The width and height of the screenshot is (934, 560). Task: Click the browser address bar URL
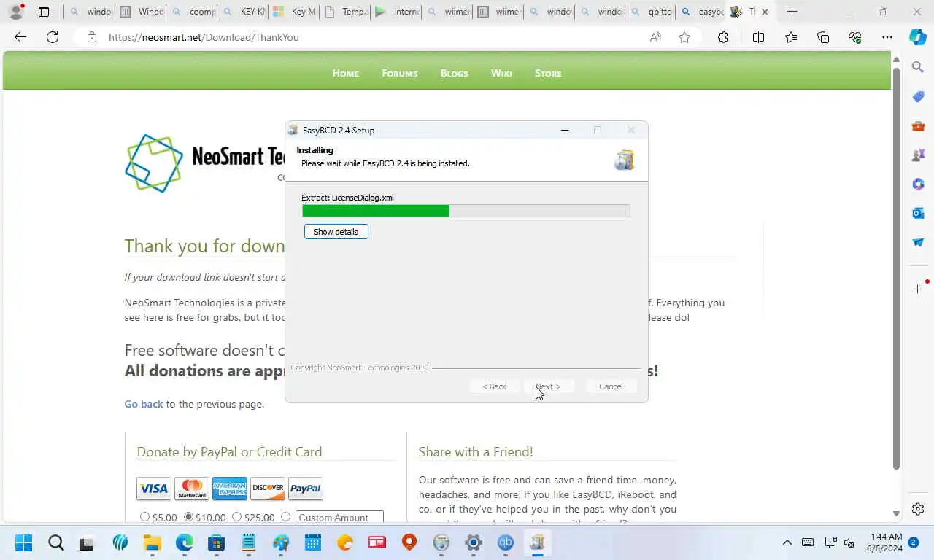[x=204, y=37]
